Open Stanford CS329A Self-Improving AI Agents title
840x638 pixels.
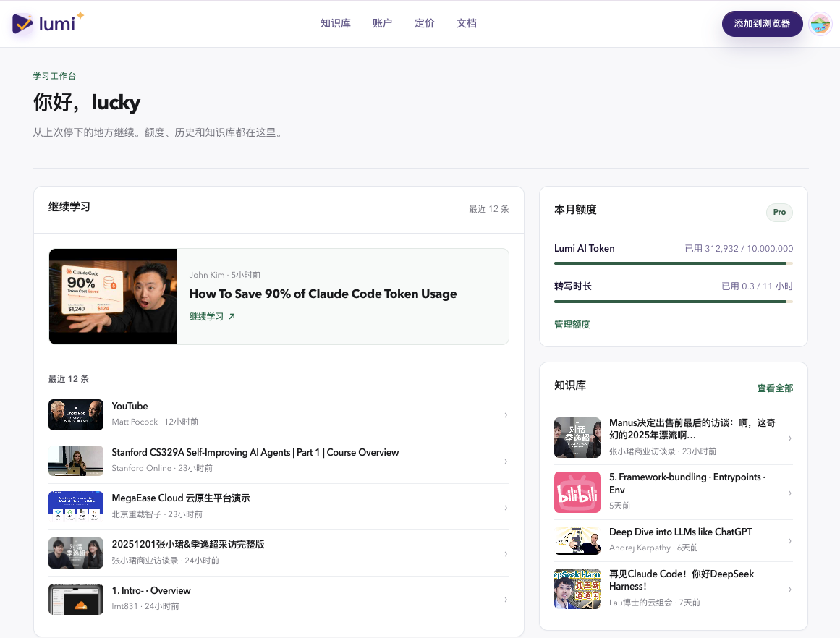click(x=255, y=453)
